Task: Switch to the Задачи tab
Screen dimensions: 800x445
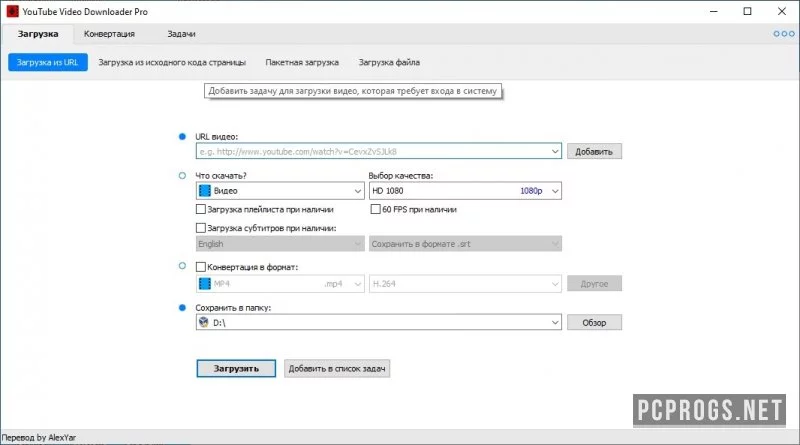Action: tap(181, 34)
